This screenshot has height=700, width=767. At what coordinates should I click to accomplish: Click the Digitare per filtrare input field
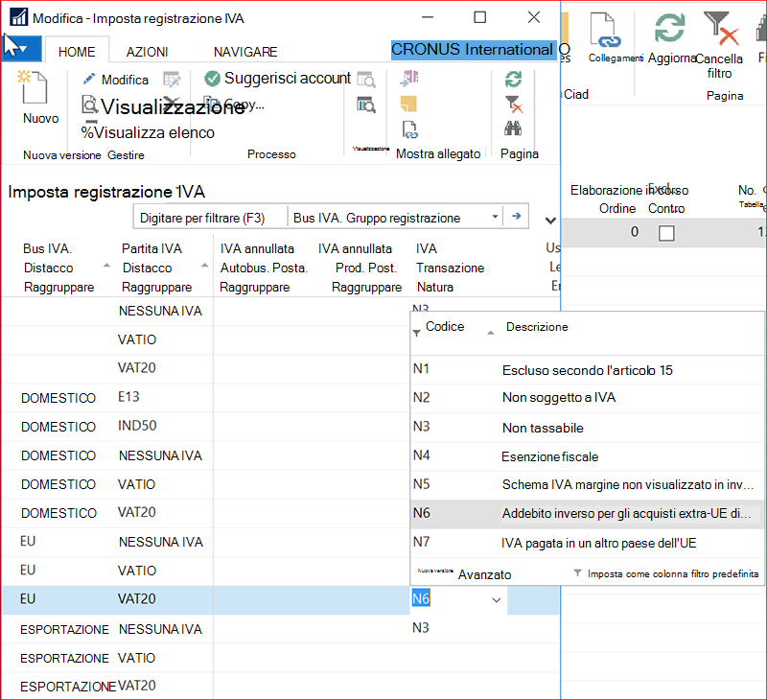point(210,218)
